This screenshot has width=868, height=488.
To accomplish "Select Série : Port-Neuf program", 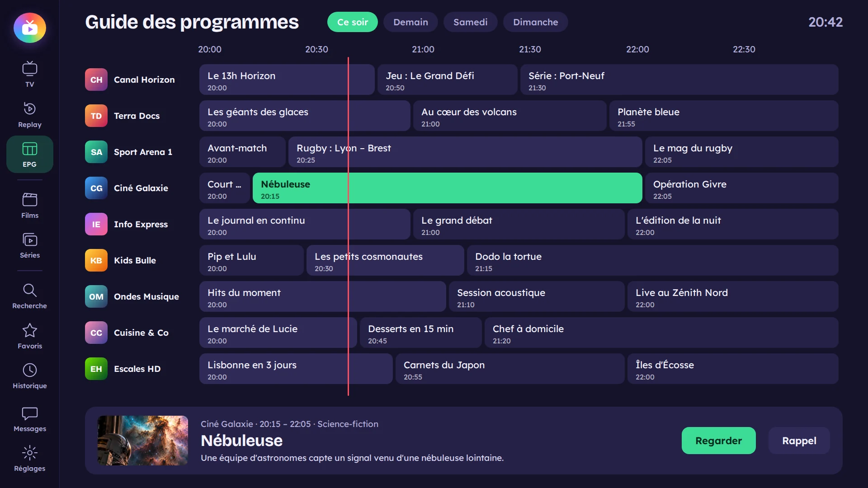I will click(x=679, y=80).
